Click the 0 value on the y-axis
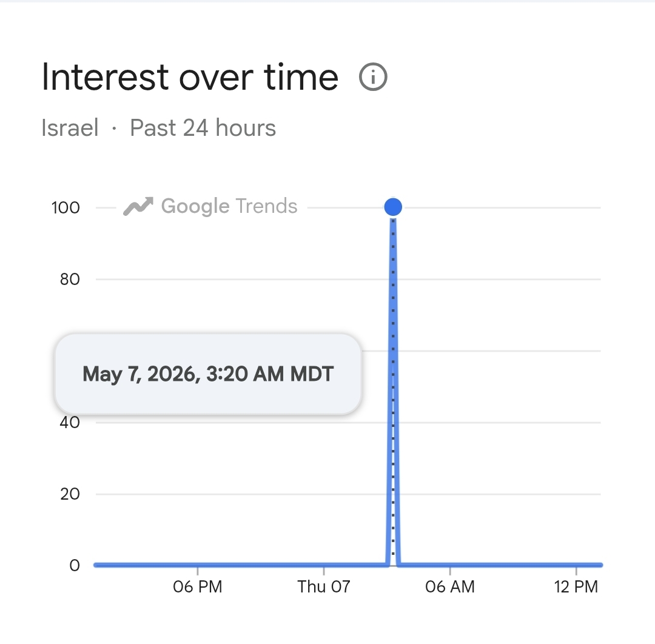The image size is (655, 644). [75, 566]
